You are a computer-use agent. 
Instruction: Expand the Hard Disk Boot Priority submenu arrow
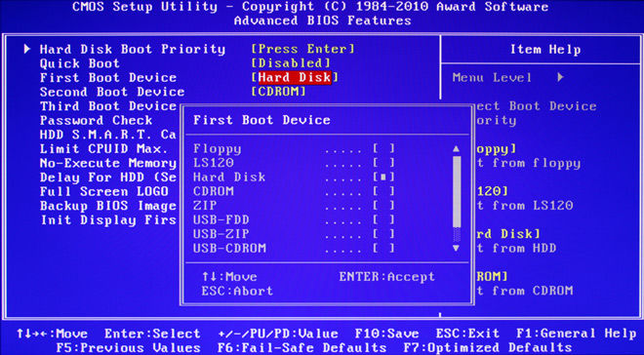coord(27,49)
